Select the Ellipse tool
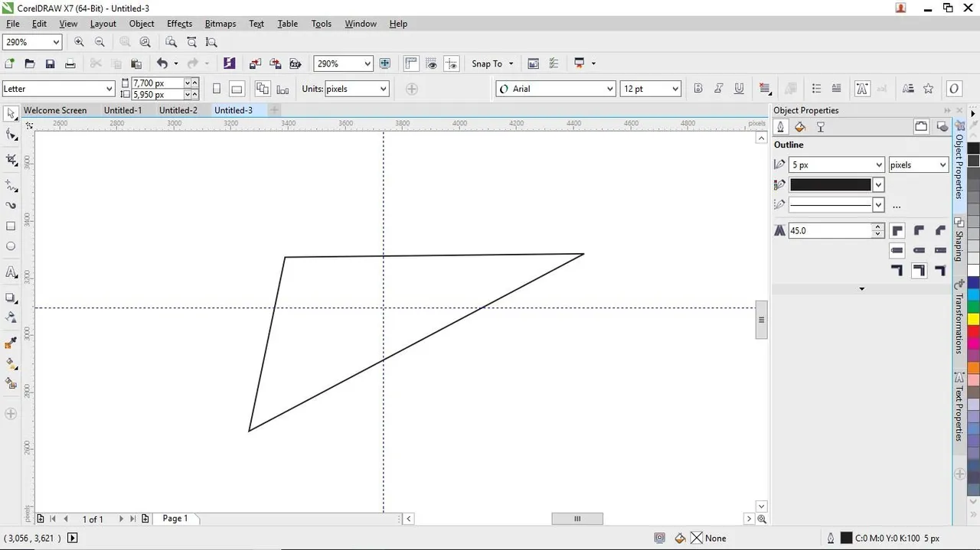The height and width of the screenshot is (550, 980). pyautogui.click(x=11, y=246)
